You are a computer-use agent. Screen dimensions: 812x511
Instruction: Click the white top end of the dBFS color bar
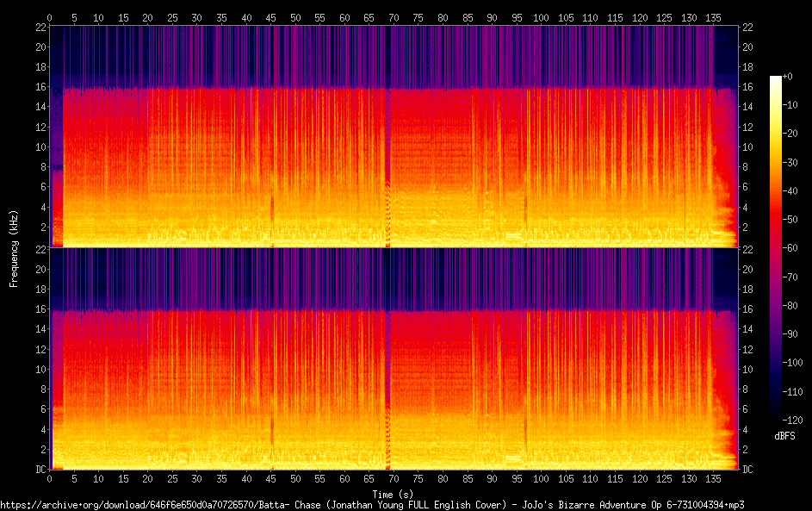point(776,79)
